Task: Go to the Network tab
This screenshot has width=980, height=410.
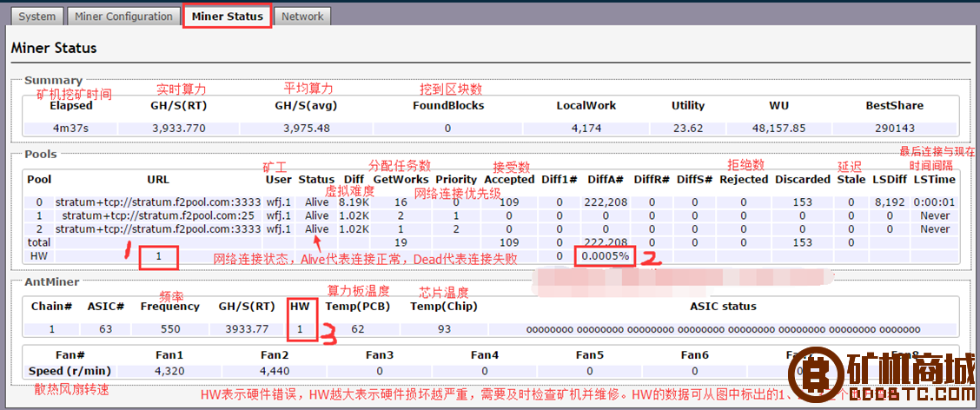Action: (302, 17)
